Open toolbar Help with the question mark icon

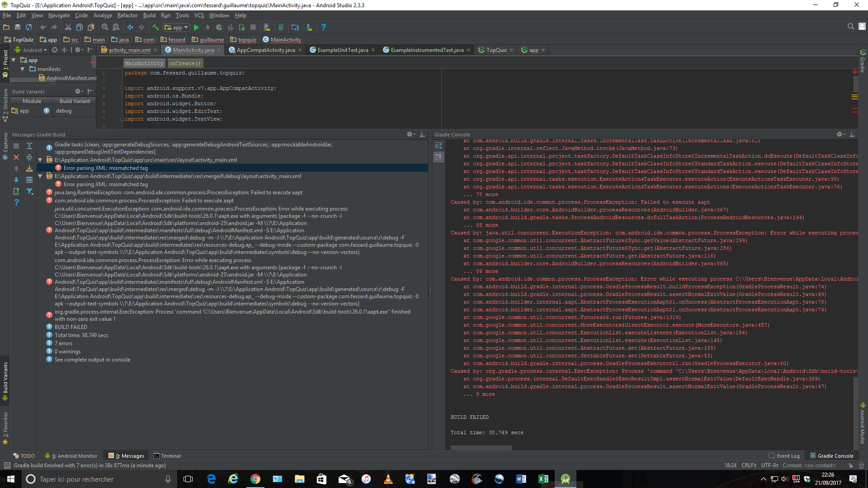tap(324, 27)
